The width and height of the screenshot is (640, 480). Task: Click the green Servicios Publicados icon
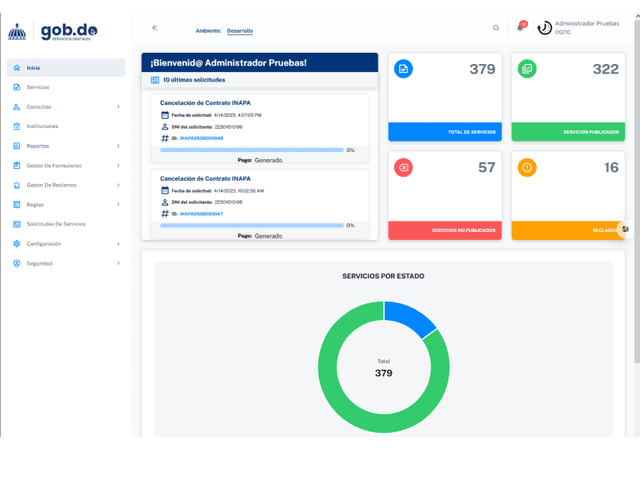527,69
